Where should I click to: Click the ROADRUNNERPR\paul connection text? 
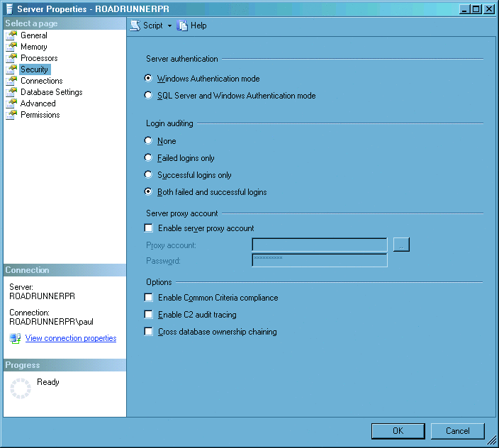[x=51, y=322]
